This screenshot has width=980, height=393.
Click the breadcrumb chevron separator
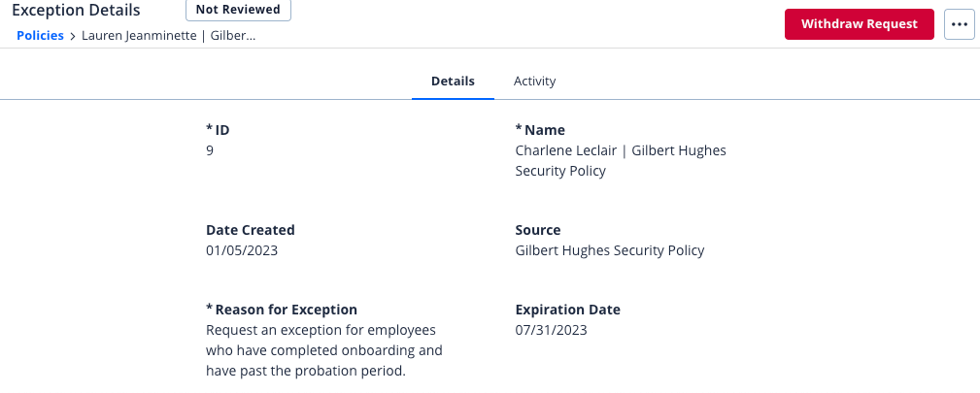[x=73, y=36]
